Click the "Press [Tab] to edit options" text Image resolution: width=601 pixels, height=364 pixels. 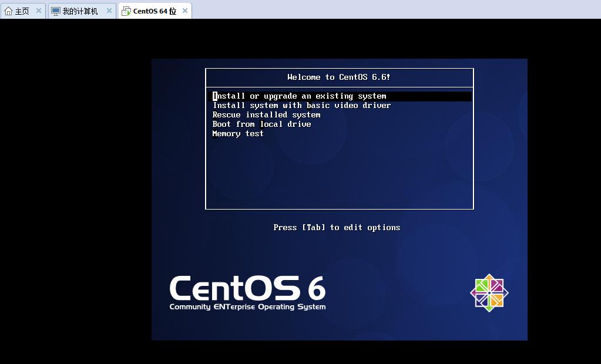[336, 227]
